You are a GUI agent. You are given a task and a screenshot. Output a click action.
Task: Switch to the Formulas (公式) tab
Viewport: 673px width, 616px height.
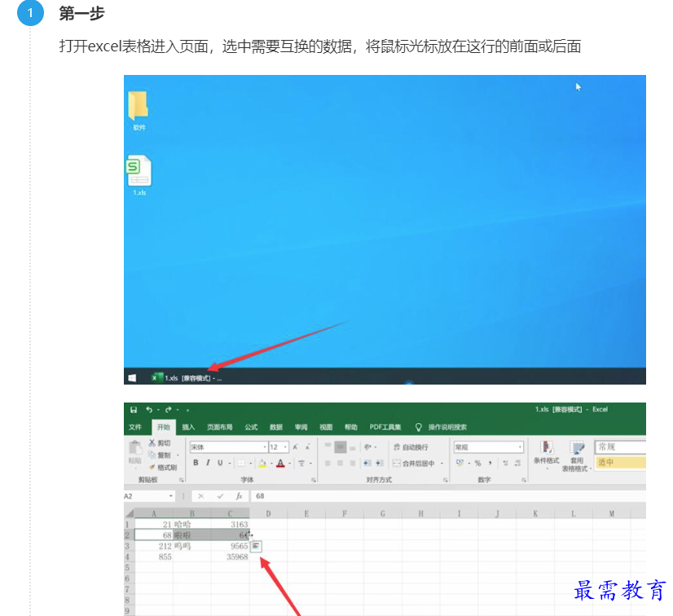(251, 427)
